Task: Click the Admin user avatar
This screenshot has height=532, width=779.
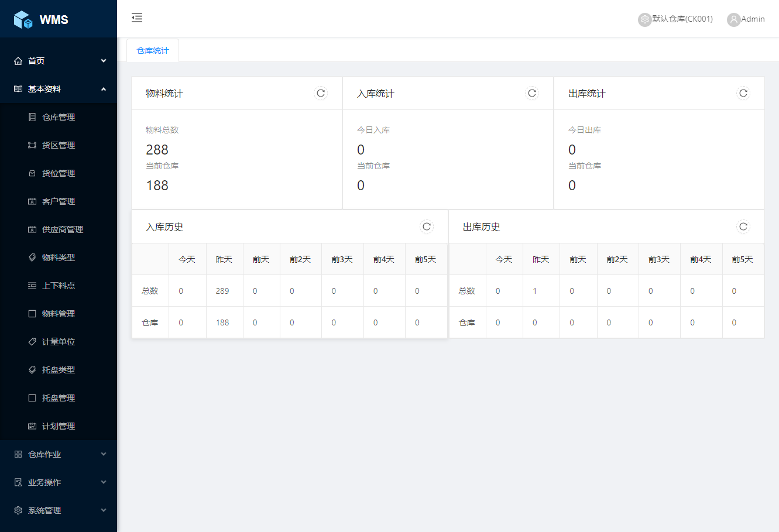Action: (x=733, y=19)
